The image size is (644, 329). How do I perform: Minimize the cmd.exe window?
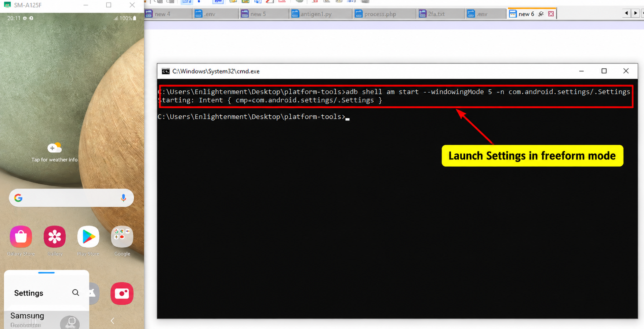(581, 71)
